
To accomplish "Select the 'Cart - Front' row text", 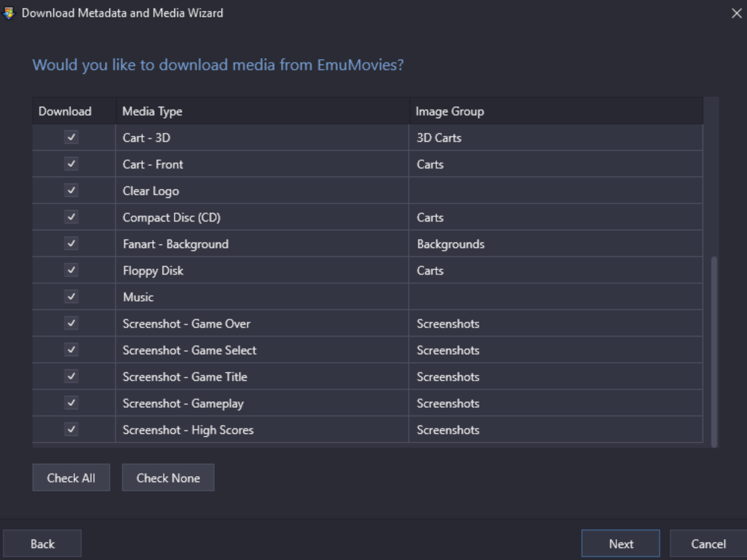I will coord(152,165).
